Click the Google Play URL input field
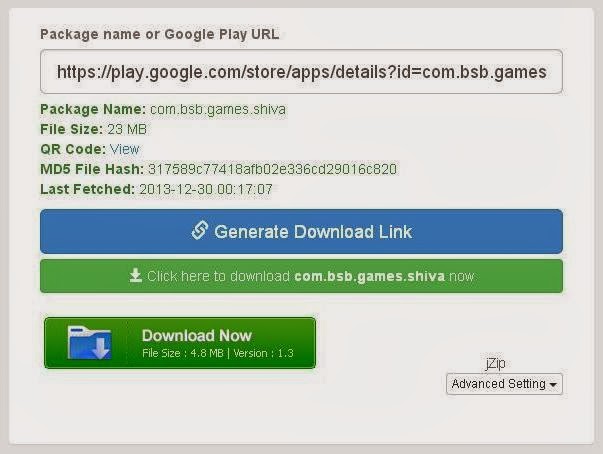Image resolution: width=603 pixels, height=454 pixels. 301,72
